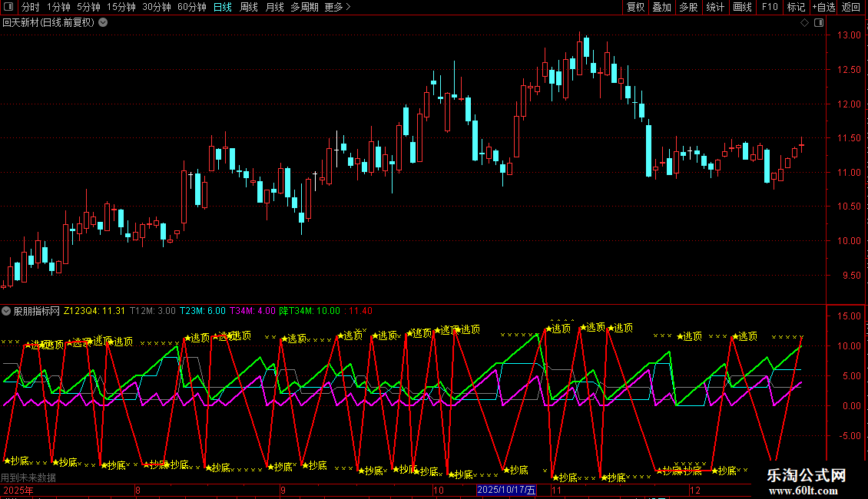Click the 12.00 price axis label
The width and height of the screenshot is (868, 499).
(849, 104)
